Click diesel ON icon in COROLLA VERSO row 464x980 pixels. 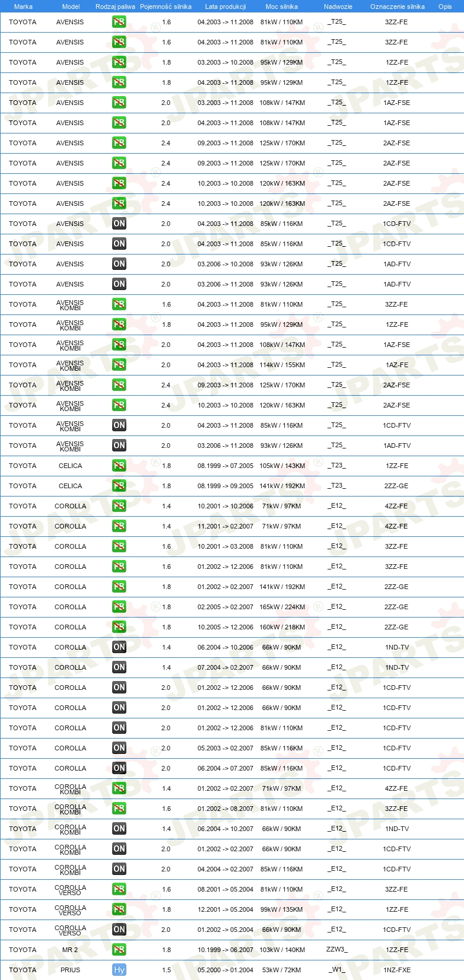click(119, 930)
